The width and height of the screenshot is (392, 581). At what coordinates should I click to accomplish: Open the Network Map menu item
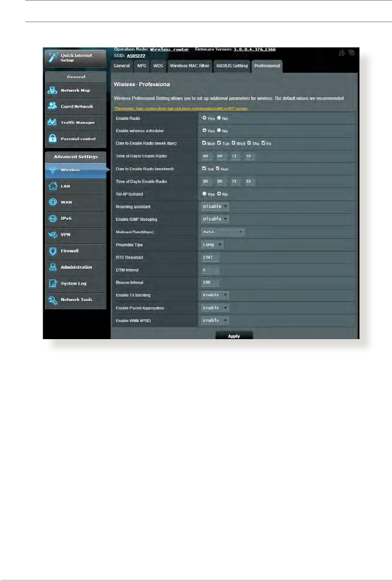(76, 90)
